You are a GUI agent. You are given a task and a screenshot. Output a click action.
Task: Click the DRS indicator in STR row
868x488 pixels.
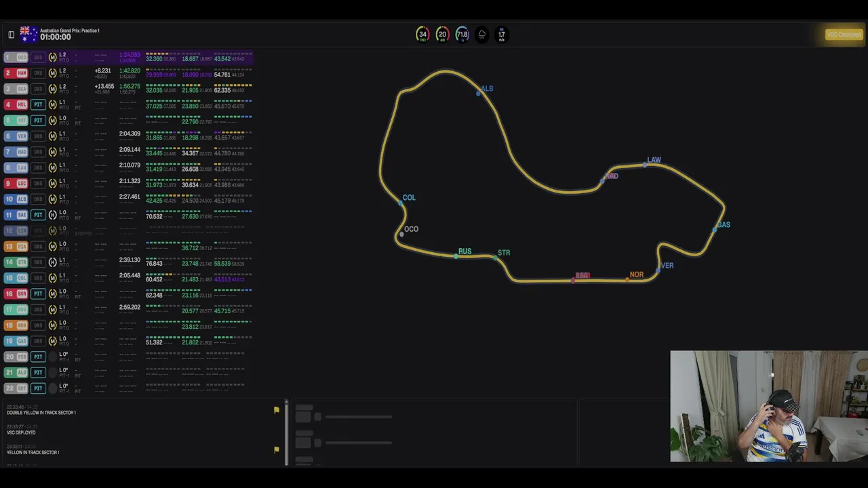tap(38, 262)
